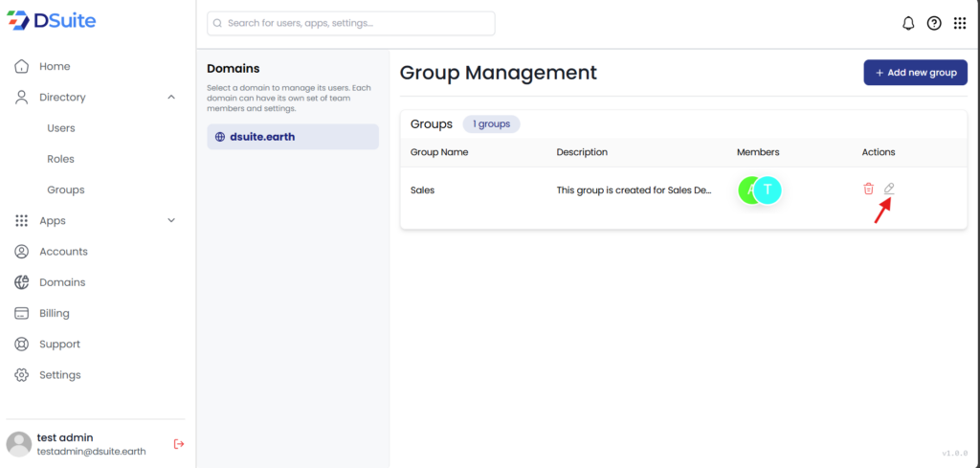Go to Billing in the sidebar

point(55,313)
